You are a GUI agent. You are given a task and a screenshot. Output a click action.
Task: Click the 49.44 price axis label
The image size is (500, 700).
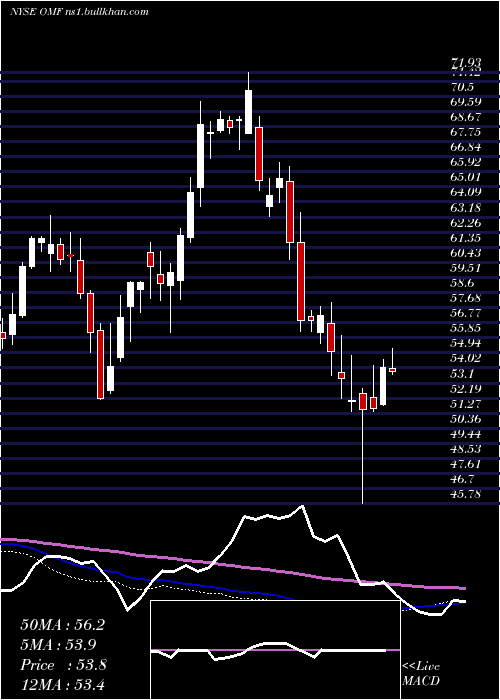point(466,434)
